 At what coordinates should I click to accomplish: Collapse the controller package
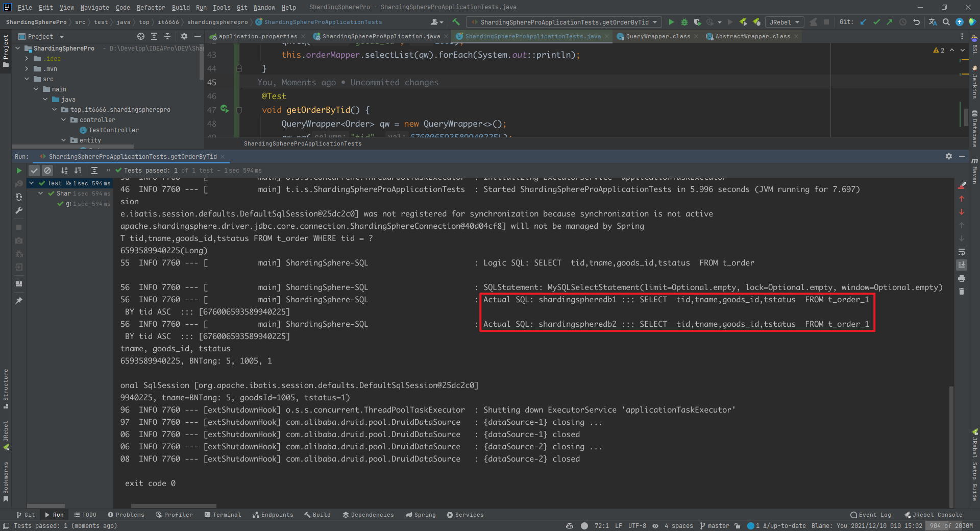63,120
